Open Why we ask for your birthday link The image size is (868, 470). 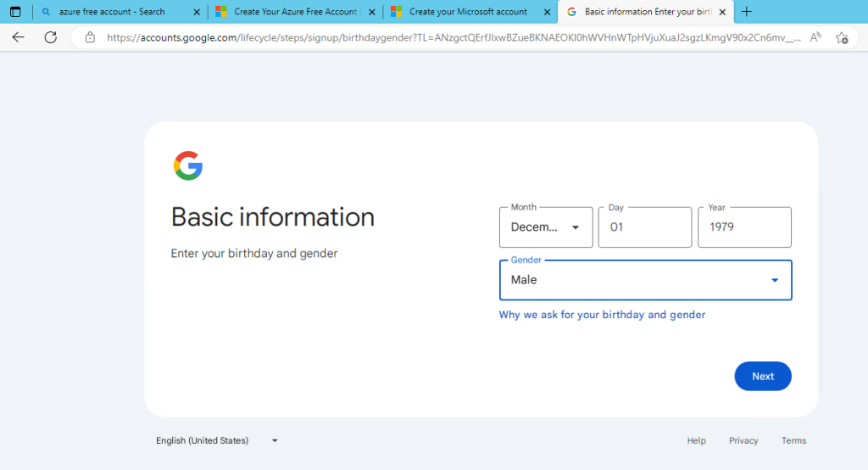602,315
